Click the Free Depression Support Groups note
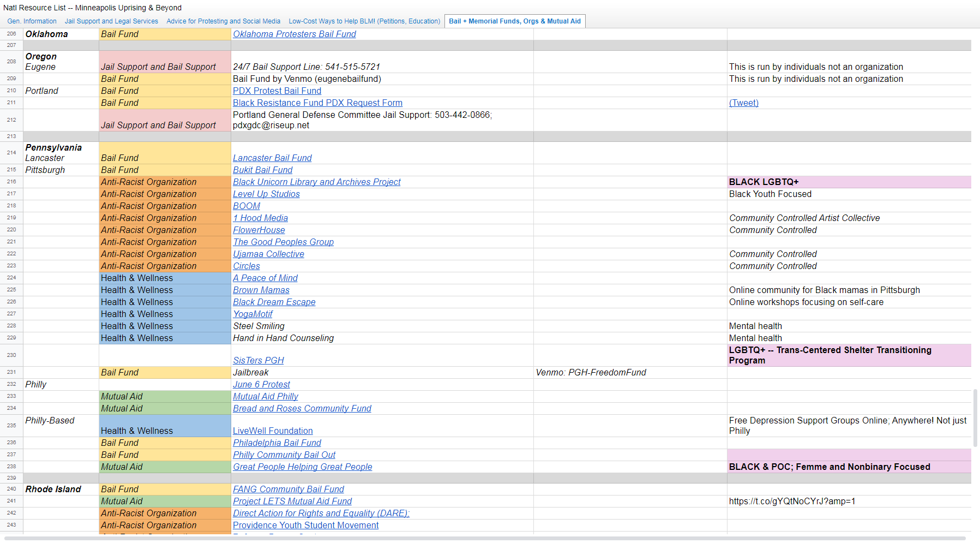Viewport: 980px width, 543px height. [849, 426]
